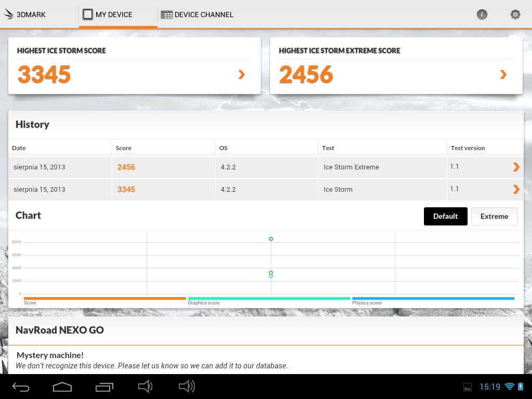532x399 pixels.
Task: Select the Default chart toggle
Action: point(445,216)
